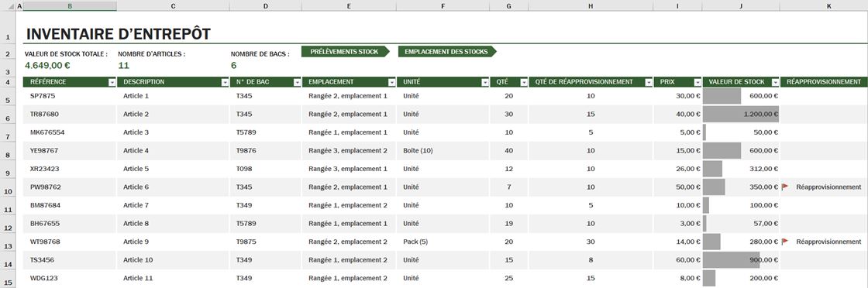Open the QTÉ column filter dropdown
The image size is (868, 288).
pyautogui.click(x=524, y=82)
